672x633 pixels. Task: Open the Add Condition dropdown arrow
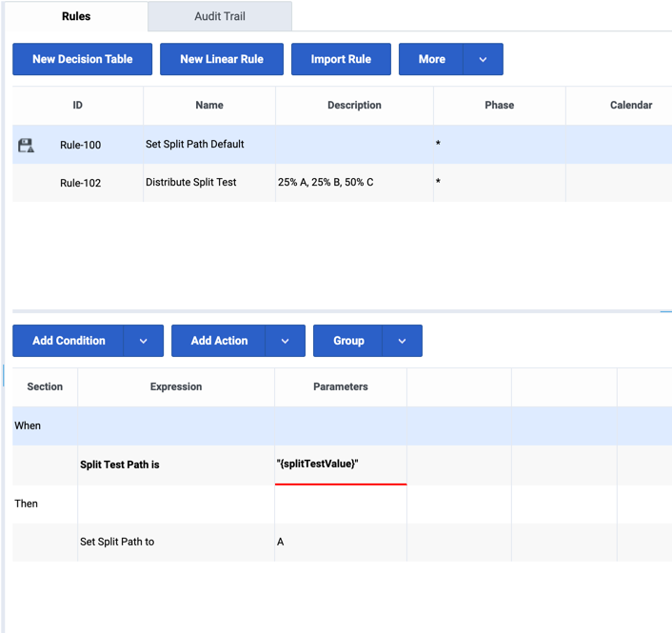pos(144,341)
